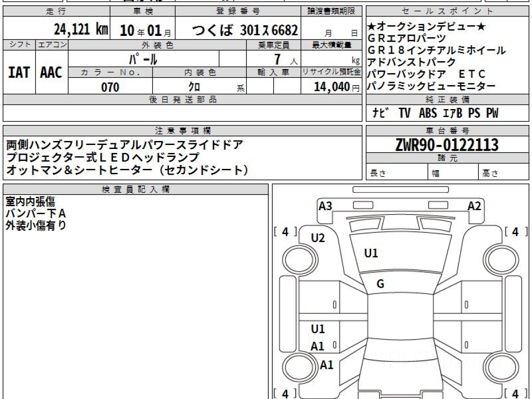The image size is (532, 399).
Task: Click the U1 mark on the rear door
Action: pyautogui.click(x=317, y=329)
